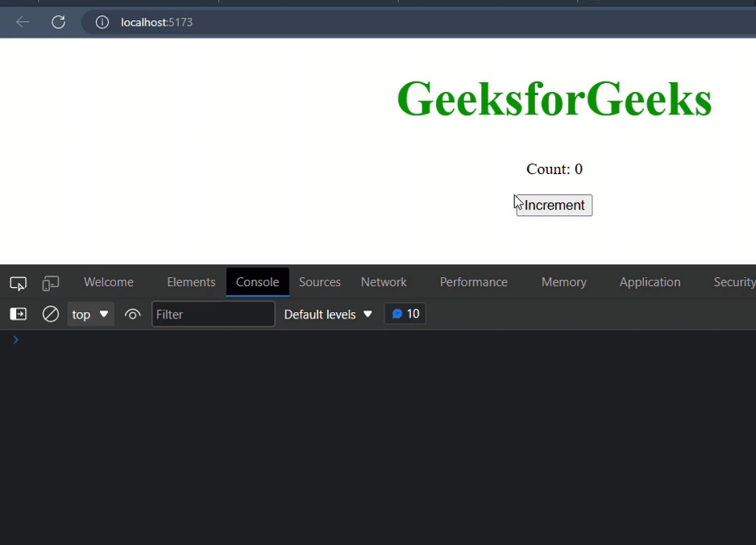756x545 pixels.
Task: Go to the Memory tab
Action: click(x=563, y=282)
